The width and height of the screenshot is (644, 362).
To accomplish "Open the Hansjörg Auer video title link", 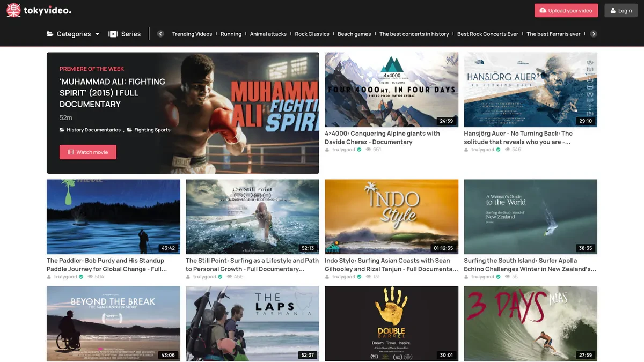I will tap(518, 138).
